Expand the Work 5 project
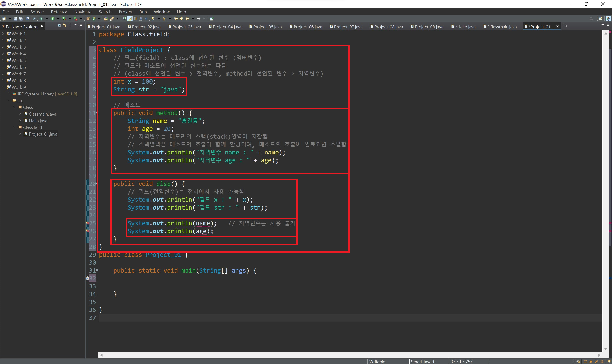The height and width of the screenshot is (364, 612). [x=3, y=60]
